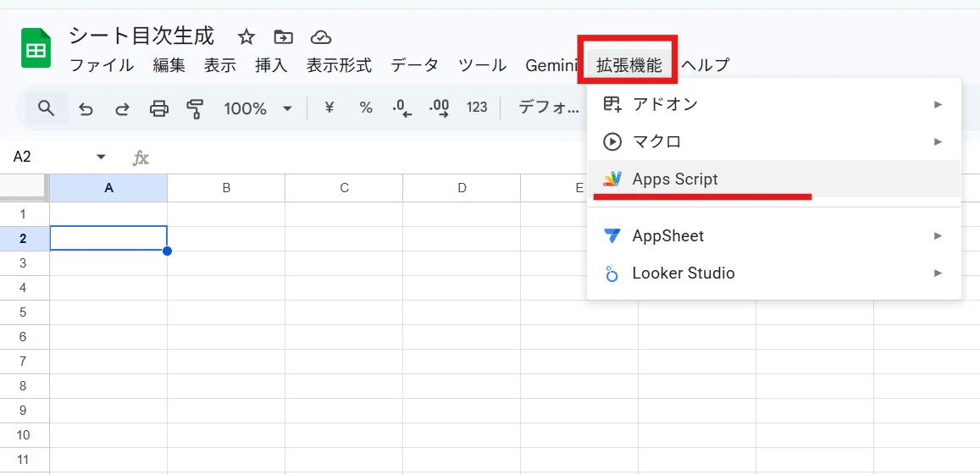
Task: Open the search menus magnifier
Action: tap(47, 108)
